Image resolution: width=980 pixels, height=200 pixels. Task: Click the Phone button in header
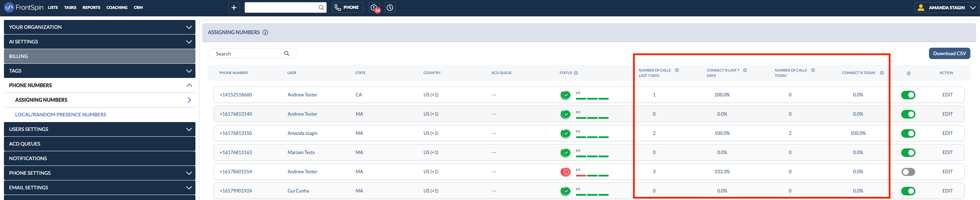347,7
